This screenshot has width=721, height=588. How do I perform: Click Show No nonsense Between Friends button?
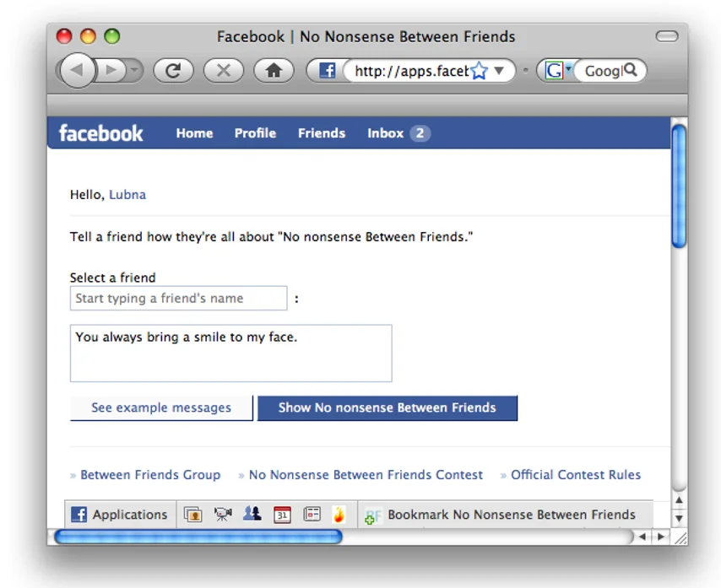click(x=388, y=408)
